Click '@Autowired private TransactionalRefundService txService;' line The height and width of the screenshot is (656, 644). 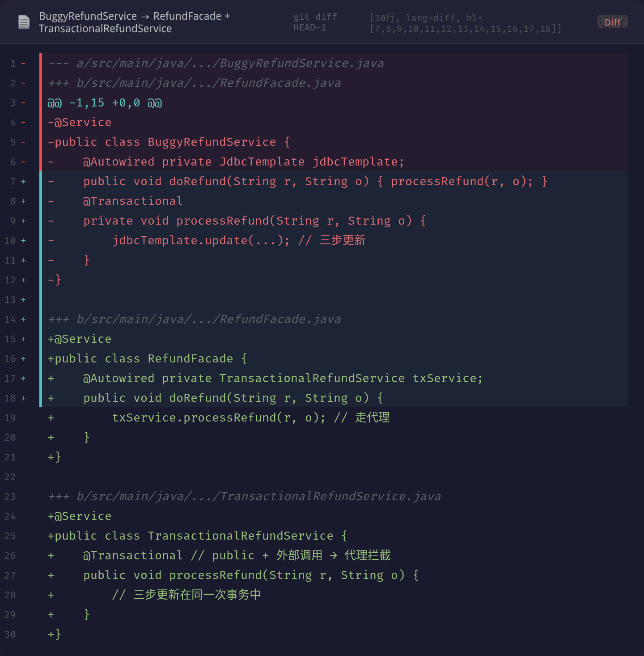[283, 379]
